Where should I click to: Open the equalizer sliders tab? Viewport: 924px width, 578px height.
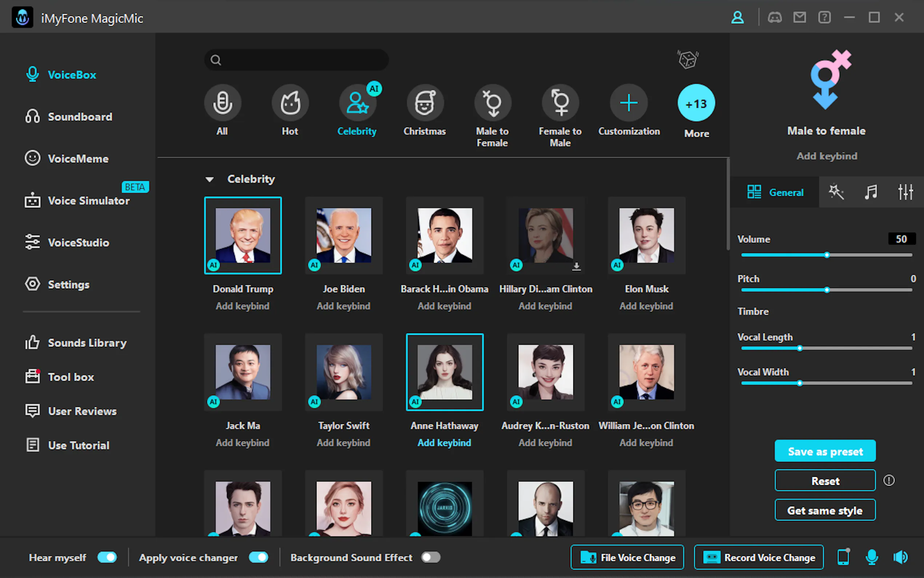tap(905, 192)
